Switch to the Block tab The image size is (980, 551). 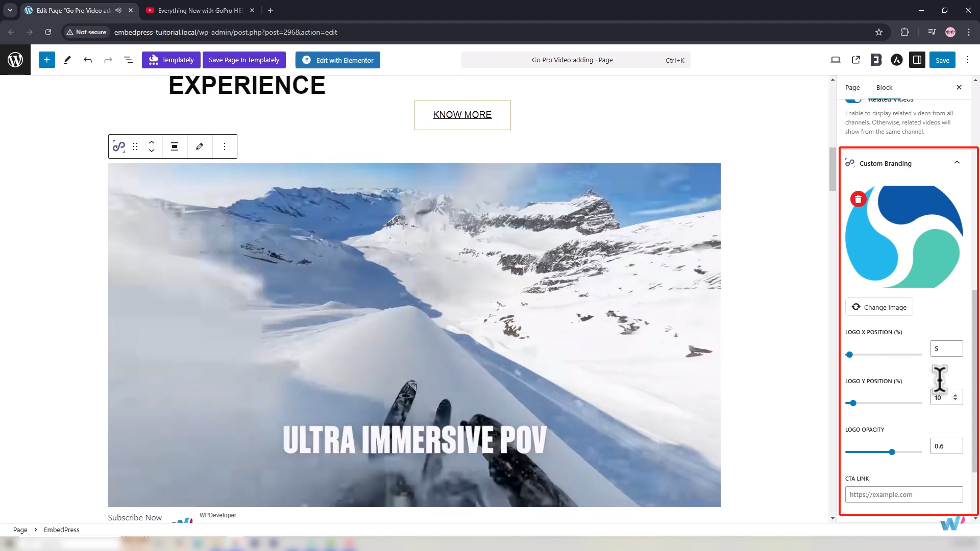[x=884, y=87]
